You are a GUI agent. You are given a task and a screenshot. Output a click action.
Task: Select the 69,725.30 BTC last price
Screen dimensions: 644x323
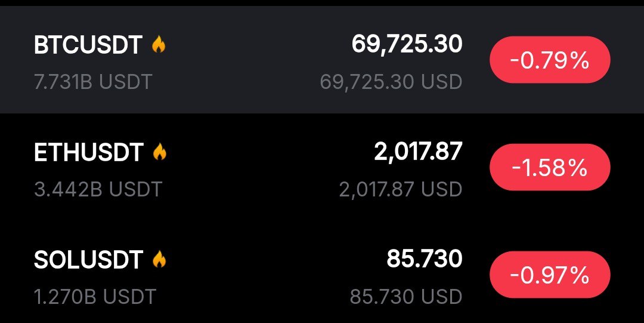tap(407, 44)
